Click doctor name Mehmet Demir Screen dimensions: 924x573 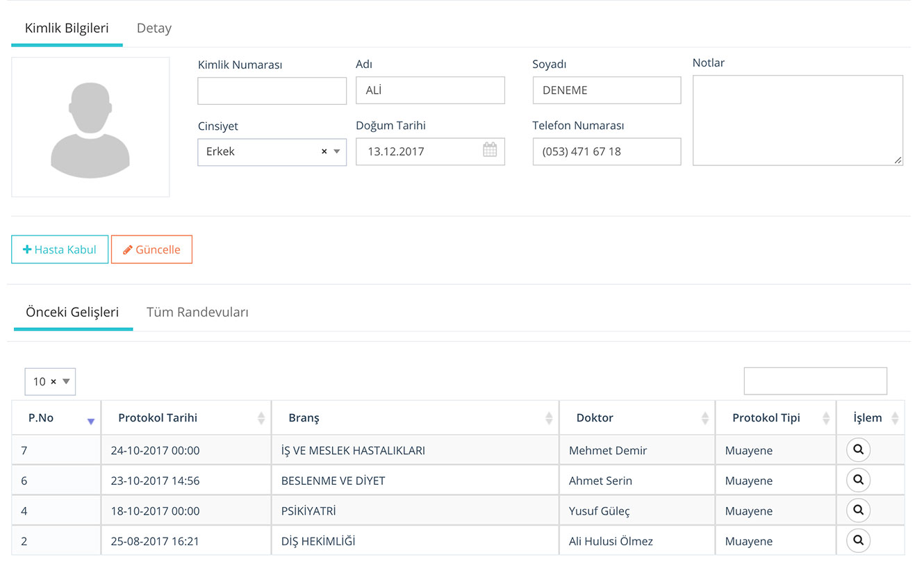tap(608, 451)
